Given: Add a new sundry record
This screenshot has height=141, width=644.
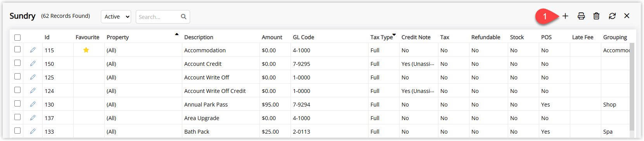Looking at the screenshot, I should coord(565,16).
